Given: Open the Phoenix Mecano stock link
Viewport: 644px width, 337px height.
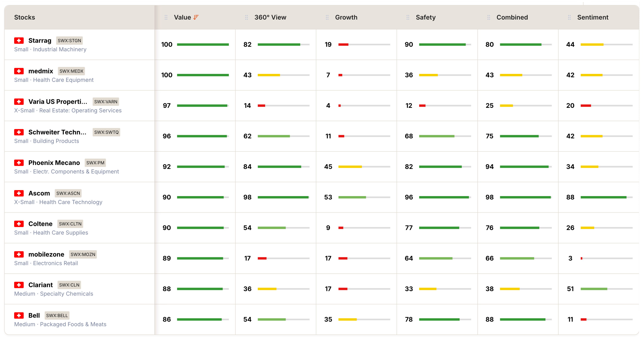Looking at the screenshot, I should click(x=54, y=163).
